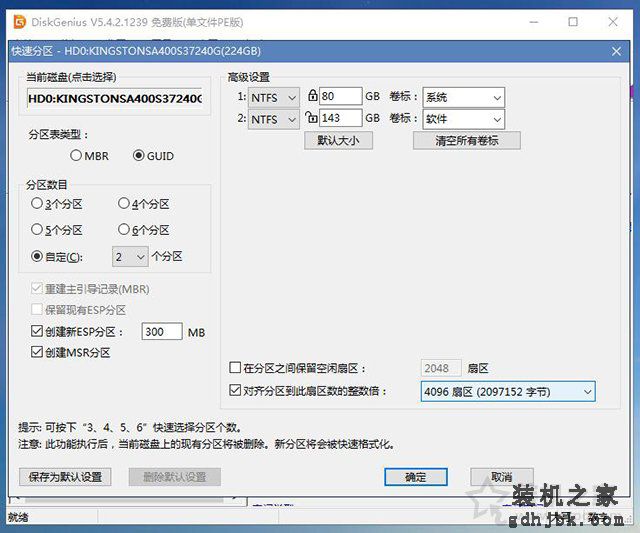Choose the 3个分区 option

[x=57, y=204]
